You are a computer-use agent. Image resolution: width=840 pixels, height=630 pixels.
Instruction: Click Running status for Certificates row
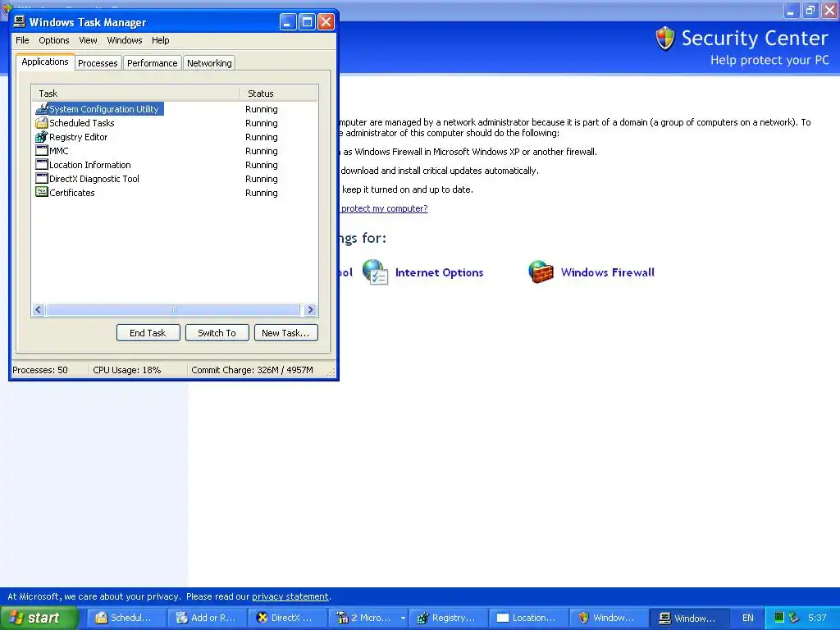tap(262, 192)
